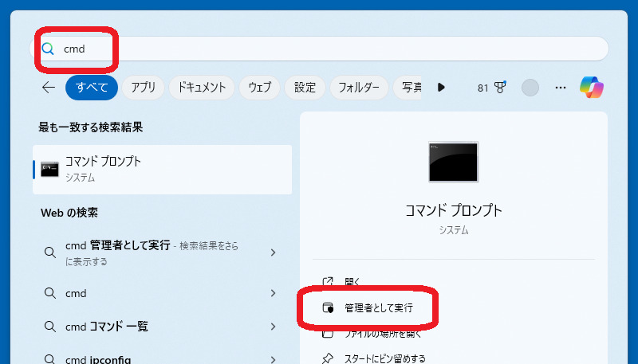
Task: Click the Web の検索 section heading
Action: [69, 213]
